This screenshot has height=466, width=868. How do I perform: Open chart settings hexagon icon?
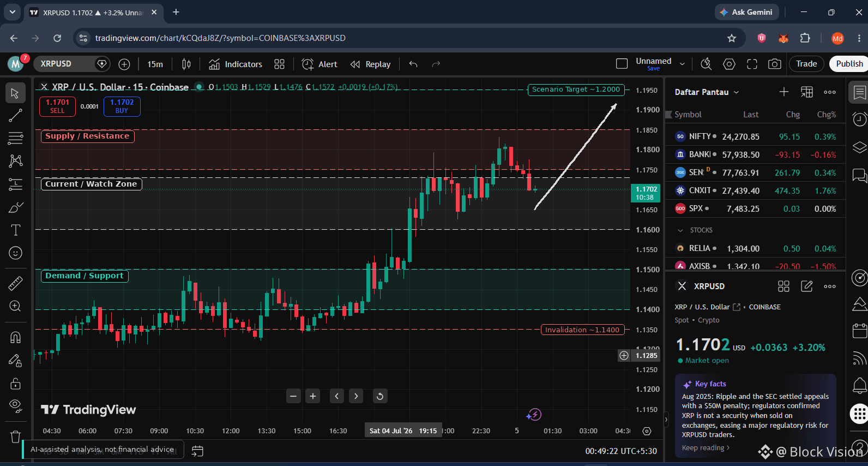point(729,64)
